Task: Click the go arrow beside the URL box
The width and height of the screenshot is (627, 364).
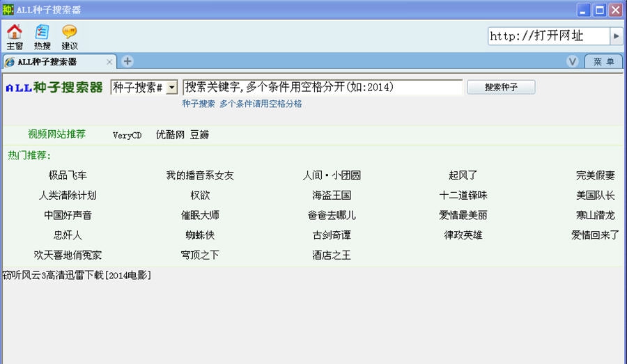Action: pos(617,36)
